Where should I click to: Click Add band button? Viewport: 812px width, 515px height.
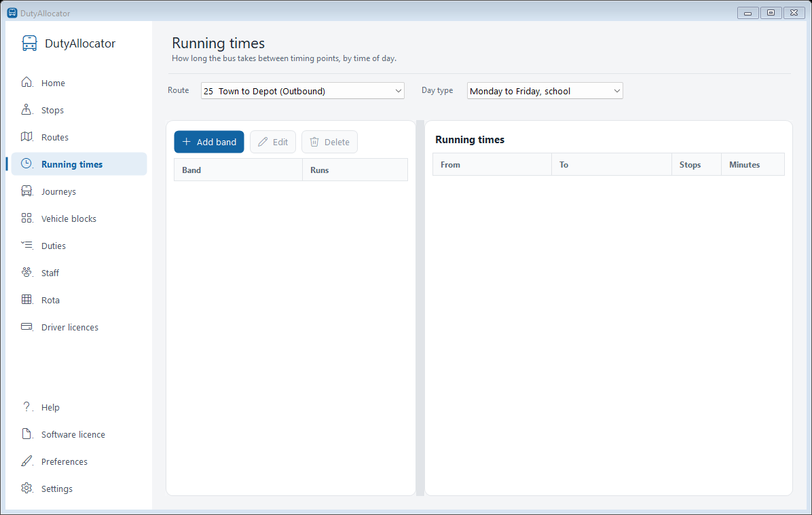coord(208,142)
